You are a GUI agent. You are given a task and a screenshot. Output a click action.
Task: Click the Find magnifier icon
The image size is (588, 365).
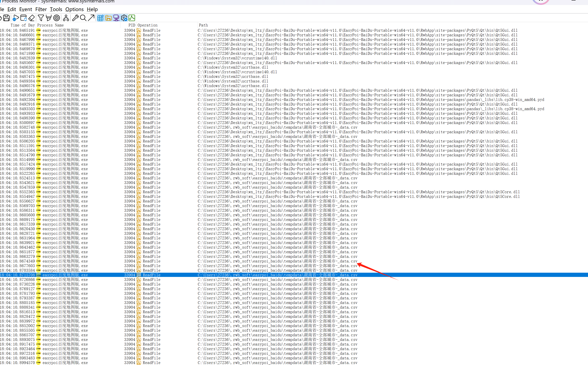tap(83, 18)
